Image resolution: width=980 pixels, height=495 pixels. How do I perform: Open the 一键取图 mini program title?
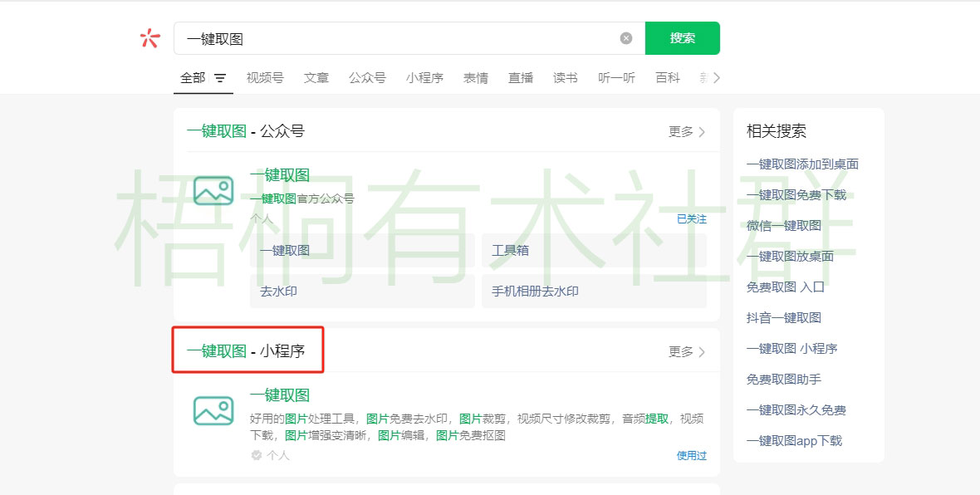click(x=279, y=395)
